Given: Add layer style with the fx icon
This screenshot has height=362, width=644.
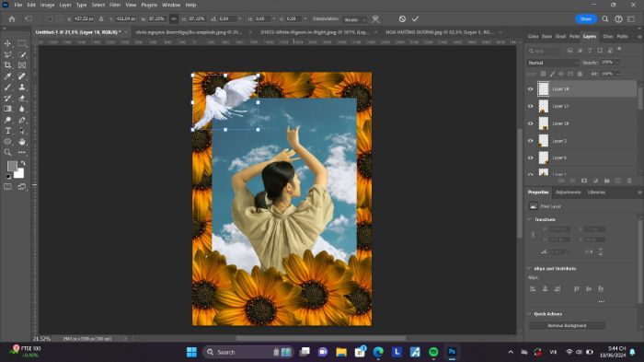Looking at the screenshot, I should point(572,181).
